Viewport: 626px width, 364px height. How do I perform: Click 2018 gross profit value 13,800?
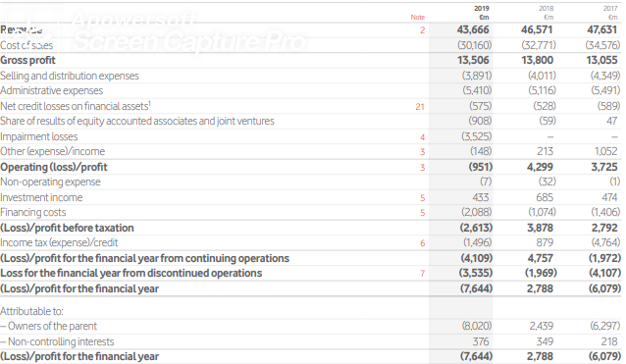(537, 60)
